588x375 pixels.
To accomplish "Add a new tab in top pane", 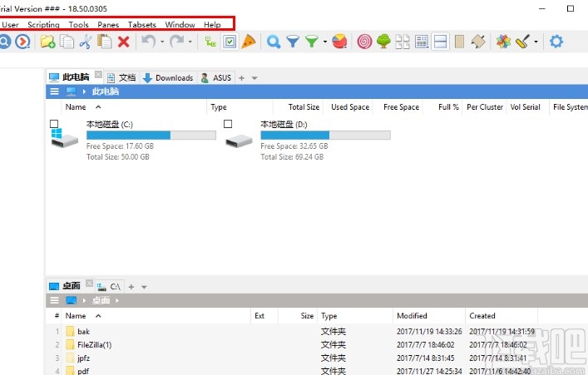I will 242,78.
